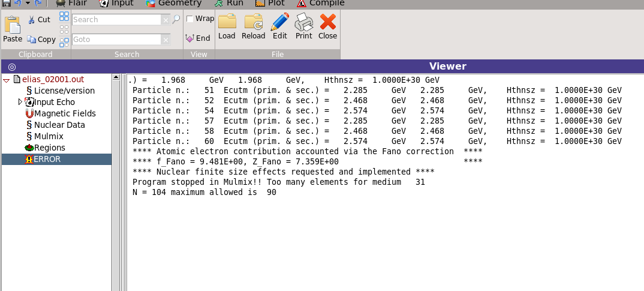The width and height of the screenshot is (644, 291).
Task: Expand the Input Echo tree node
Action: click(21, 102)
